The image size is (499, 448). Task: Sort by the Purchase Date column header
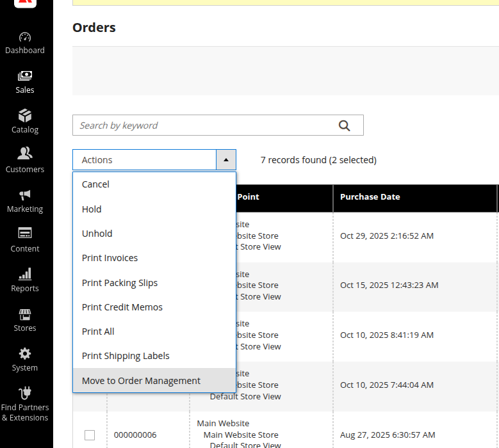pos(370,197)
